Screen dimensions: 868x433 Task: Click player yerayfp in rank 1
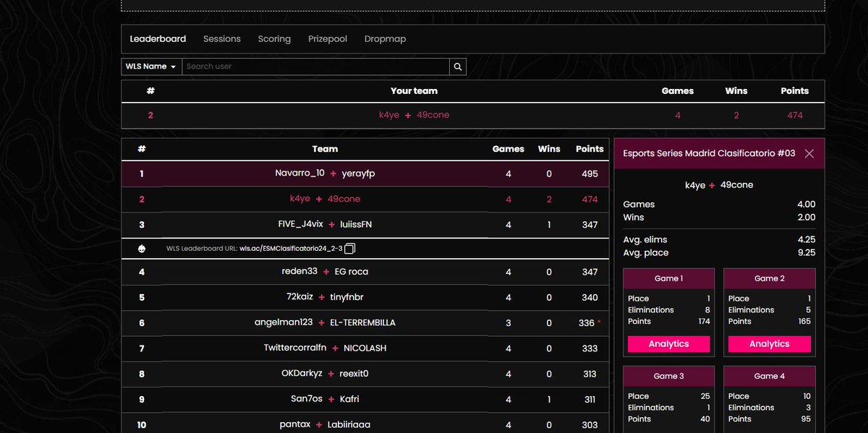pyautogui.click(x=358, y=173)
